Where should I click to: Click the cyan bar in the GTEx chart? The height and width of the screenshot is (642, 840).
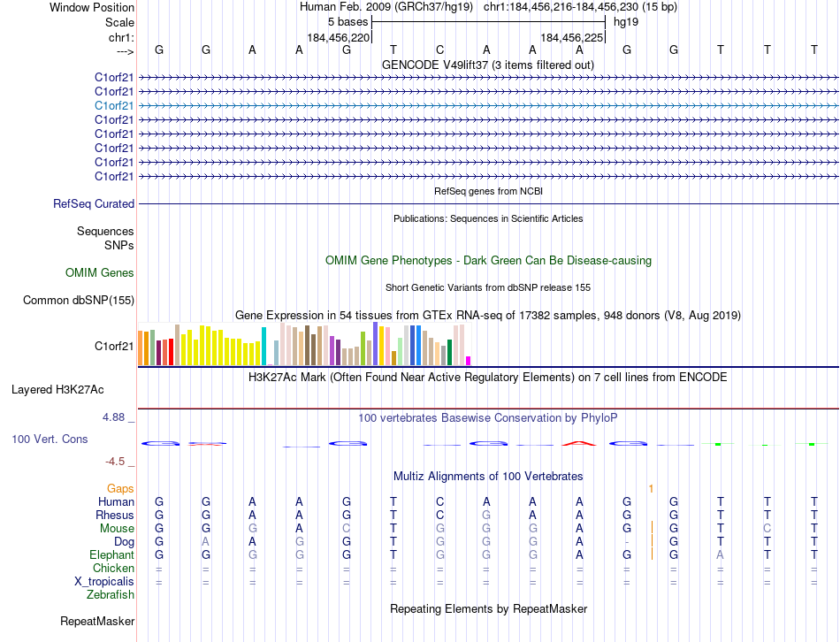pyautogui.click(x=263, y=346)
